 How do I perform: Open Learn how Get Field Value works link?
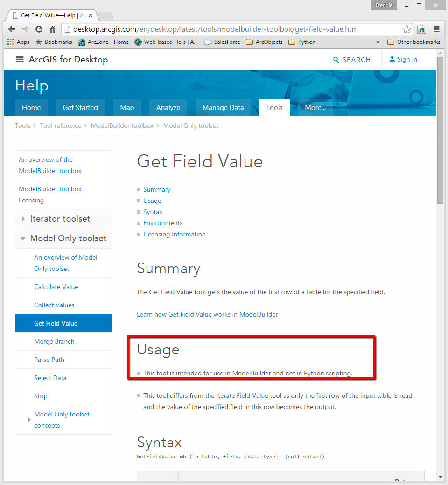click(208, 315)
